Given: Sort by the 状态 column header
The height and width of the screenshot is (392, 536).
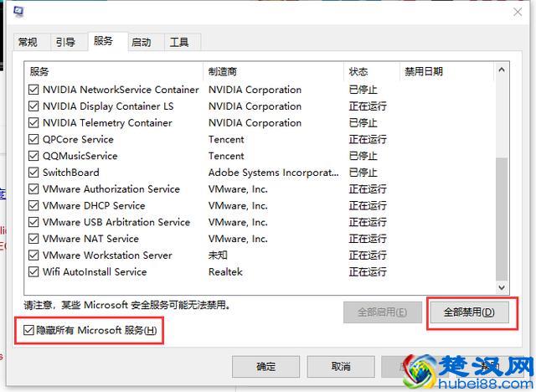Looking at the screenshot, I should [372, 71].
